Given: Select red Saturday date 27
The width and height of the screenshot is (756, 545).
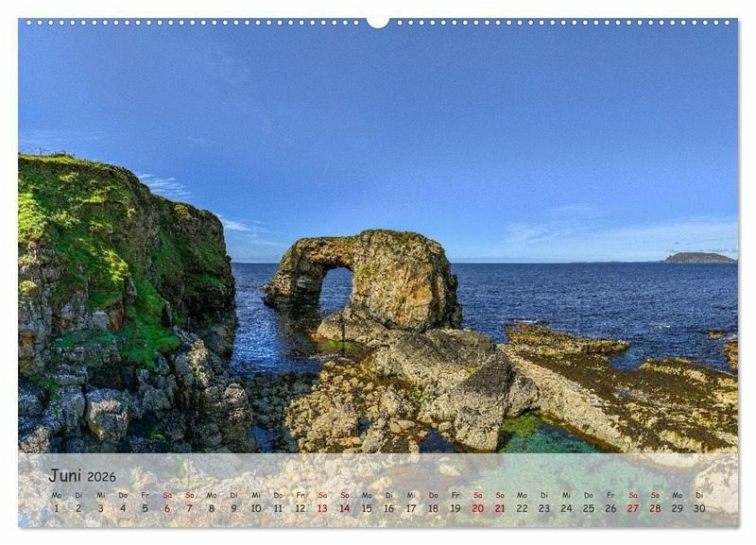Looking at the screenshot, I should pyautogui.click(x=633, y=508).
